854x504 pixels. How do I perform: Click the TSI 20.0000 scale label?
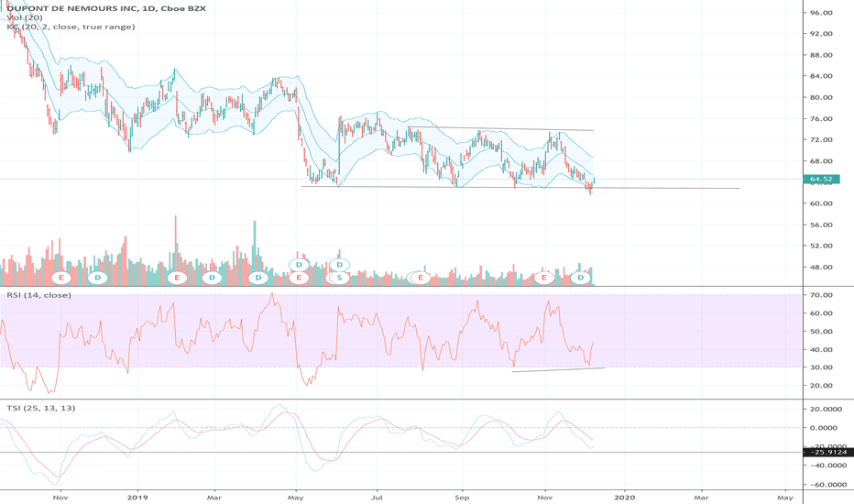826,410
